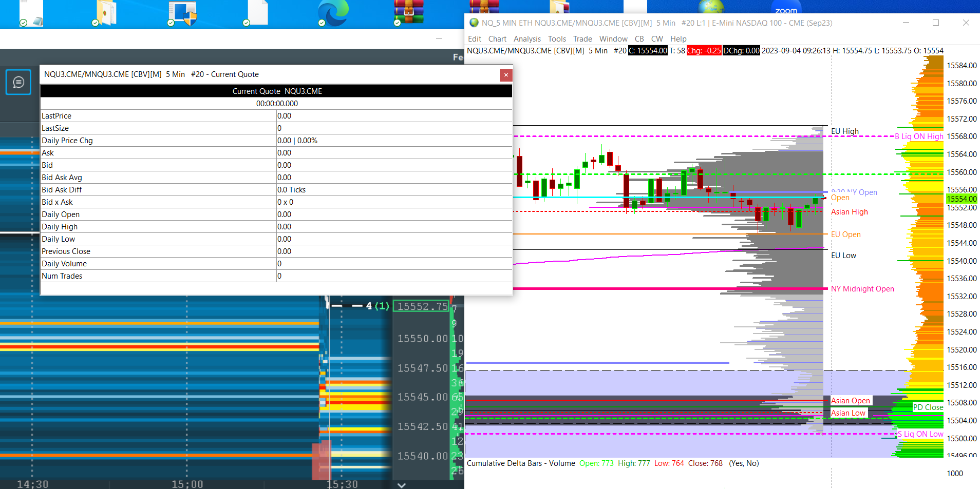Click the Daily High row label
980x489 pixels.
click(60, 227)
